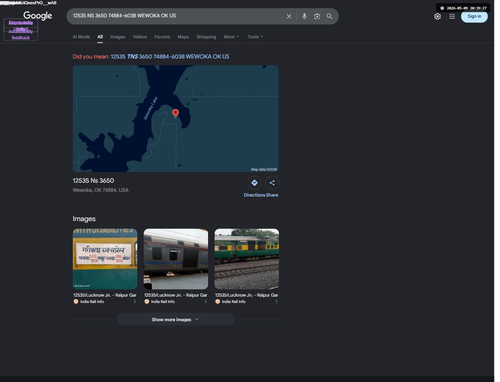500x382 pixels.
Task: Switch to Maps tab
Action: coord(183,37)
